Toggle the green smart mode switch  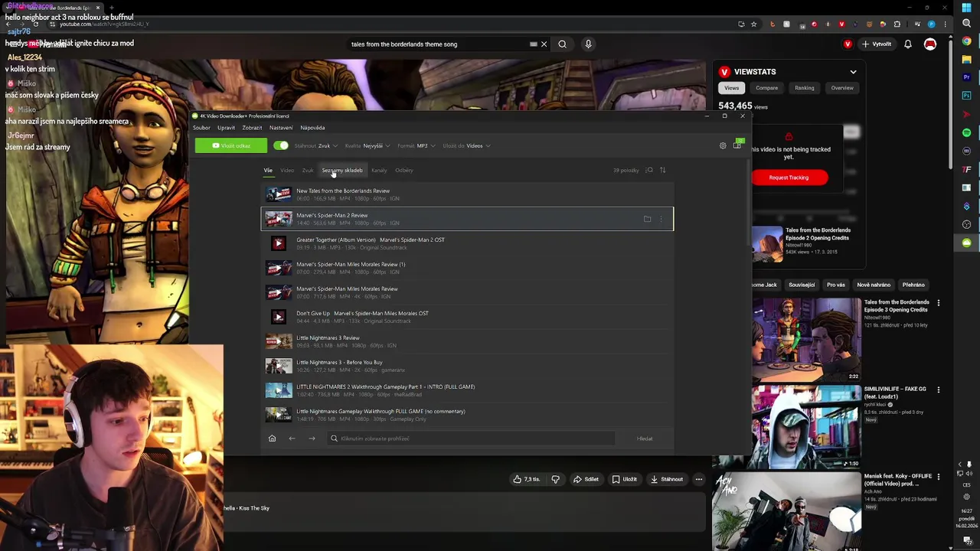281,145
